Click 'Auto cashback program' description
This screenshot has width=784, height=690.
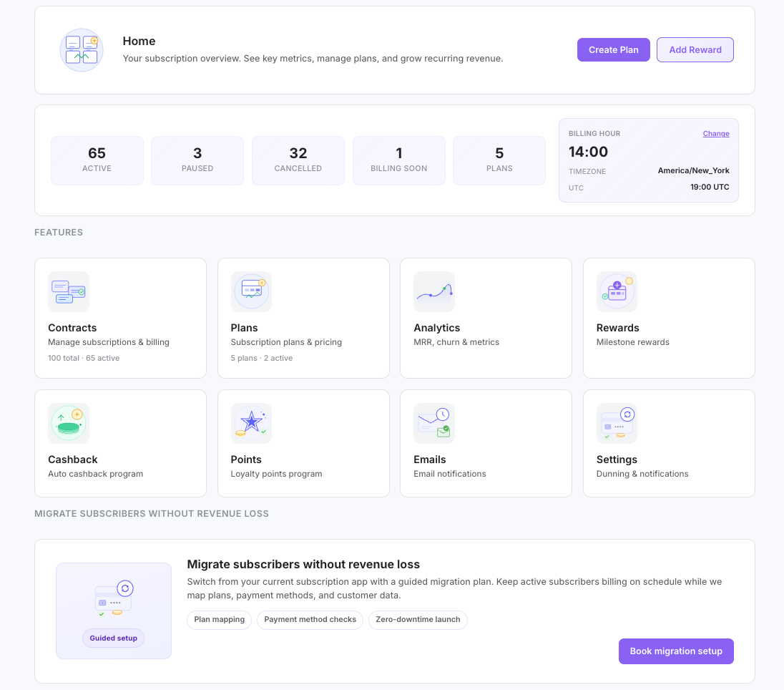(x=96, y=474)
